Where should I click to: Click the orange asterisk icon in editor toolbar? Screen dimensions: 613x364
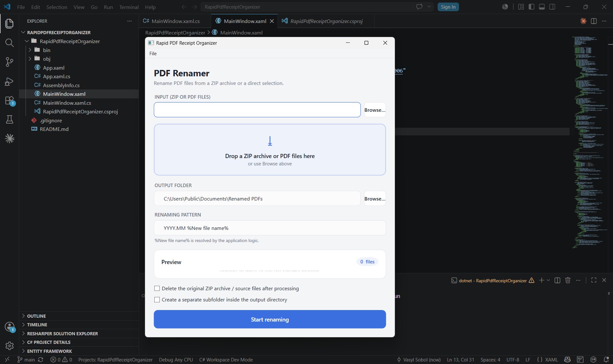pos(583,21)
